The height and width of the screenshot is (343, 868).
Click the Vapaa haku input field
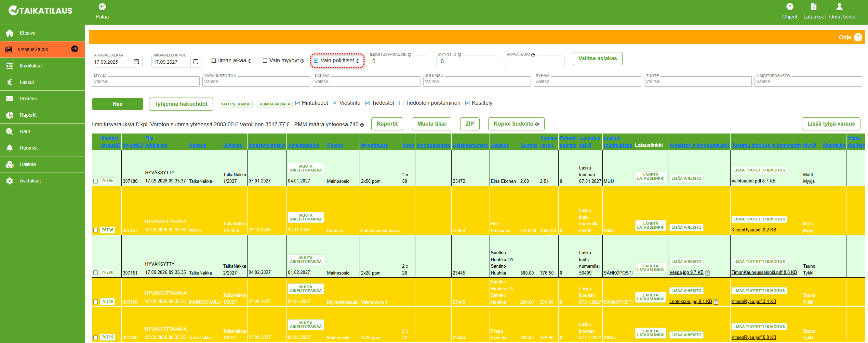(x=535, y=62)
